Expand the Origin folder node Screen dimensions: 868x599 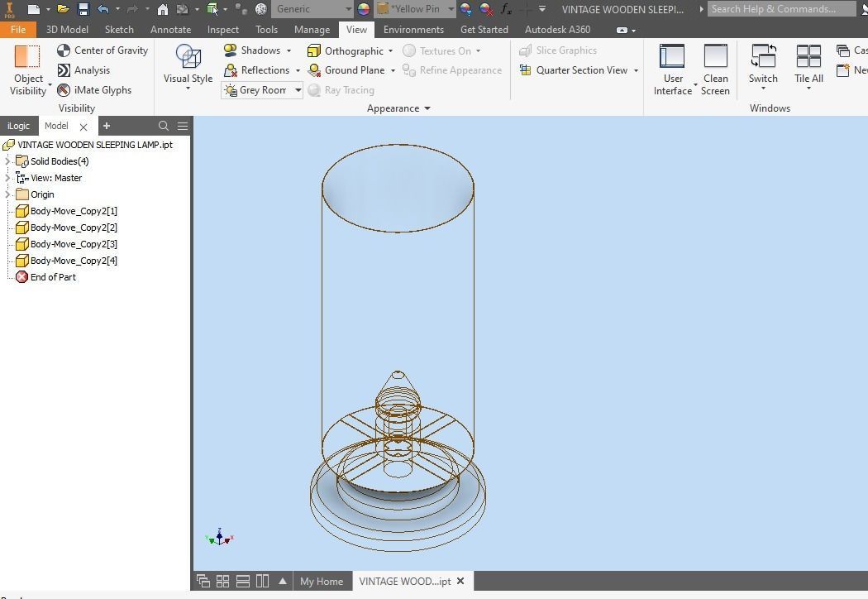pos(7,194)
